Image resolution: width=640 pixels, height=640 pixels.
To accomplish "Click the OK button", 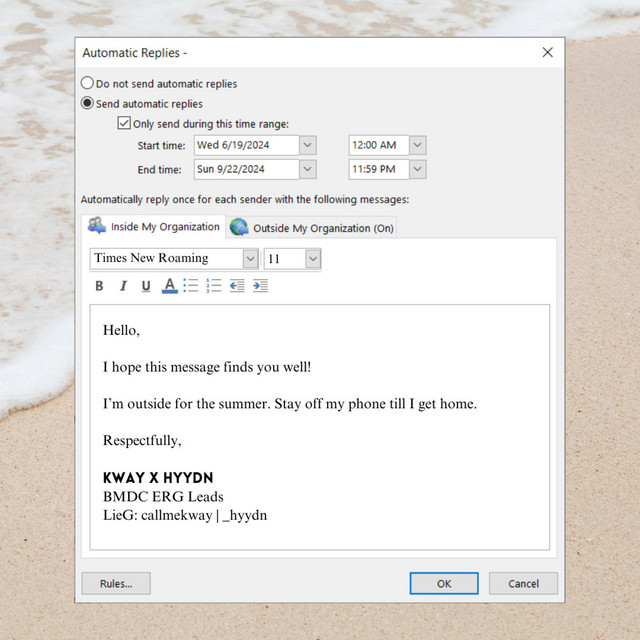I will pyautogui.click(x=444, y=583).
